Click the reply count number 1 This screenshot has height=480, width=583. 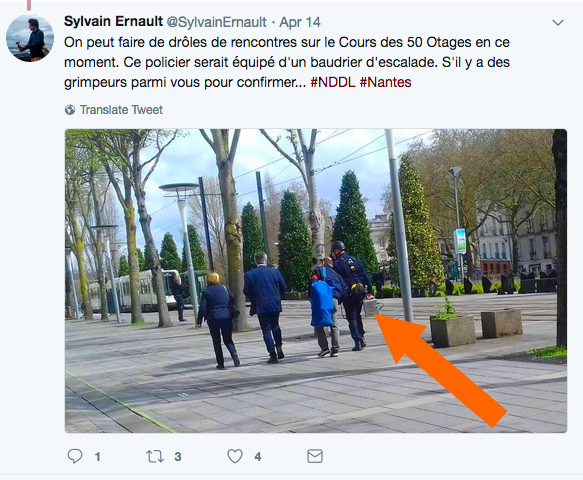coord(97,457)
